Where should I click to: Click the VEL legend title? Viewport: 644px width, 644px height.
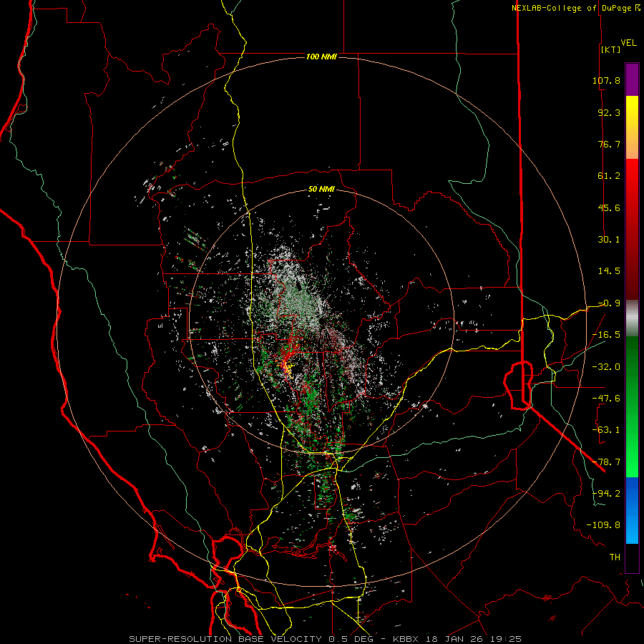[x=629, y=43]
